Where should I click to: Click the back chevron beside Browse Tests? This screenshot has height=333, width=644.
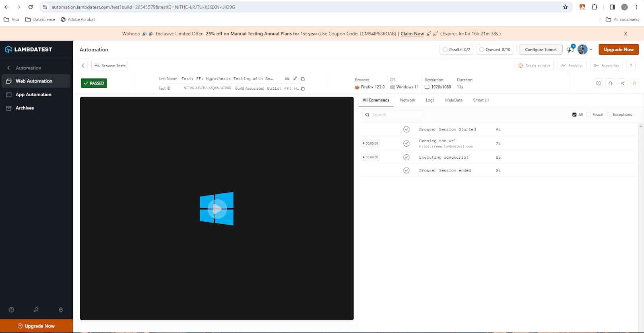(83, 66)
